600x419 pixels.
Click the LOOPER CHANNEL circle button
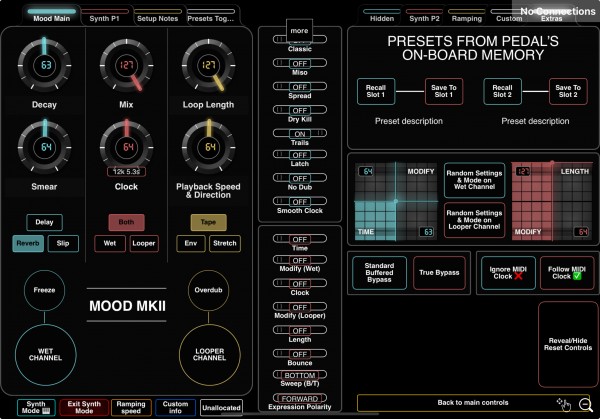(210, 355)
